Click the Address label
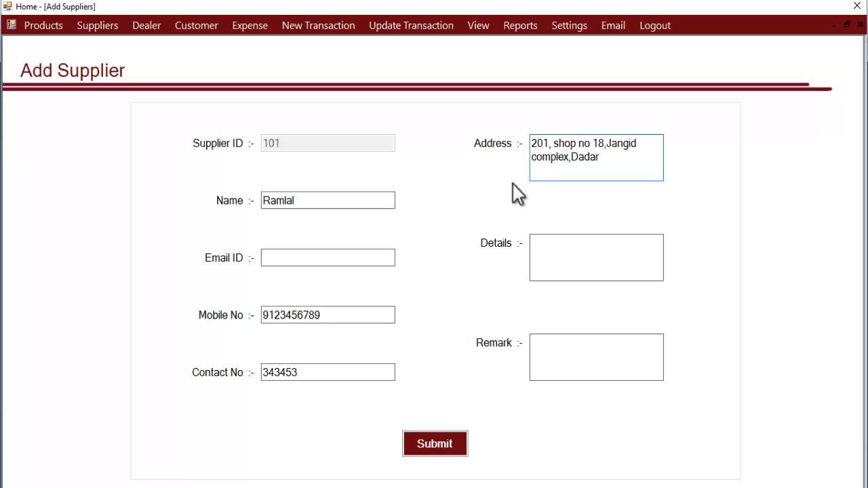This screenshot has width=868, height=488. tap(493, 143)
